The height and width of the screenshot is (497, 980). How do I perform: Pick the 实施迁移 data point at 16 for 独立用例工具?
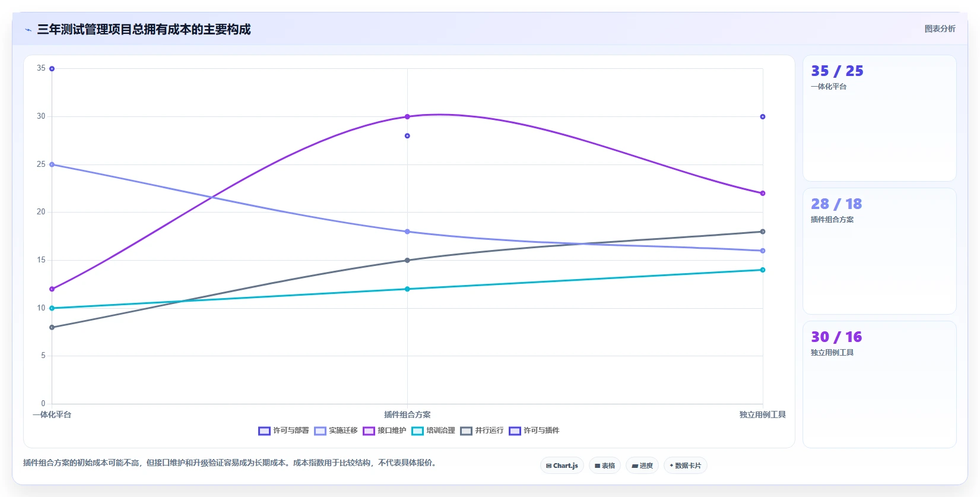tap(763, 251)
